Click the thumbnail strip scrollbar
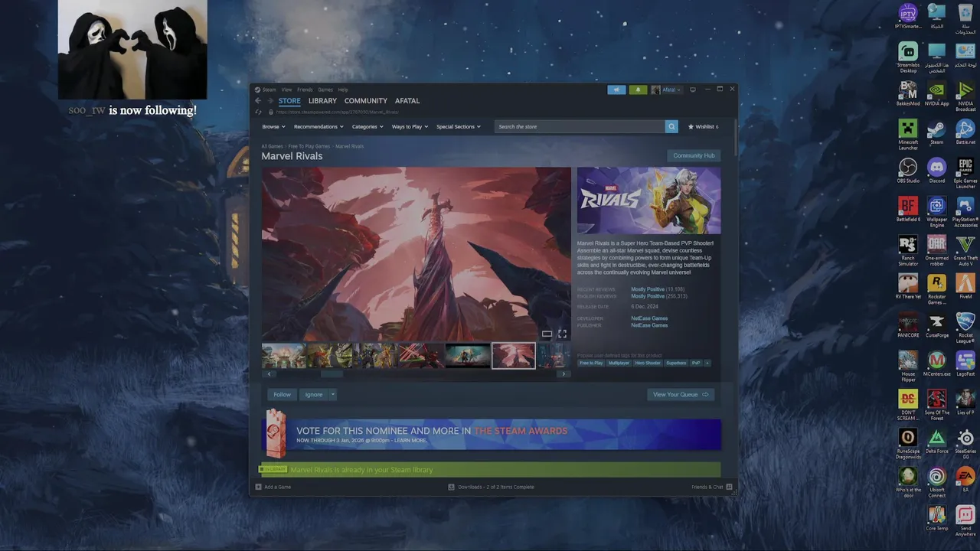 coord(332,373)
